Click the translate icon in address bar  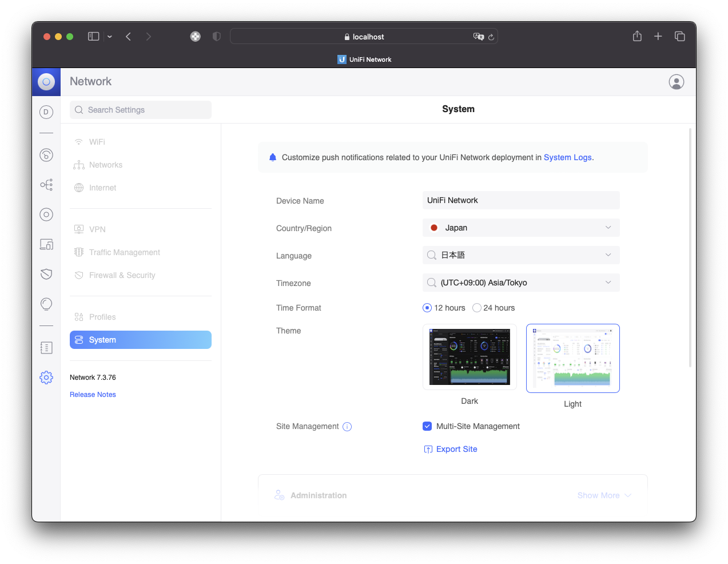[x=478, y=37]
